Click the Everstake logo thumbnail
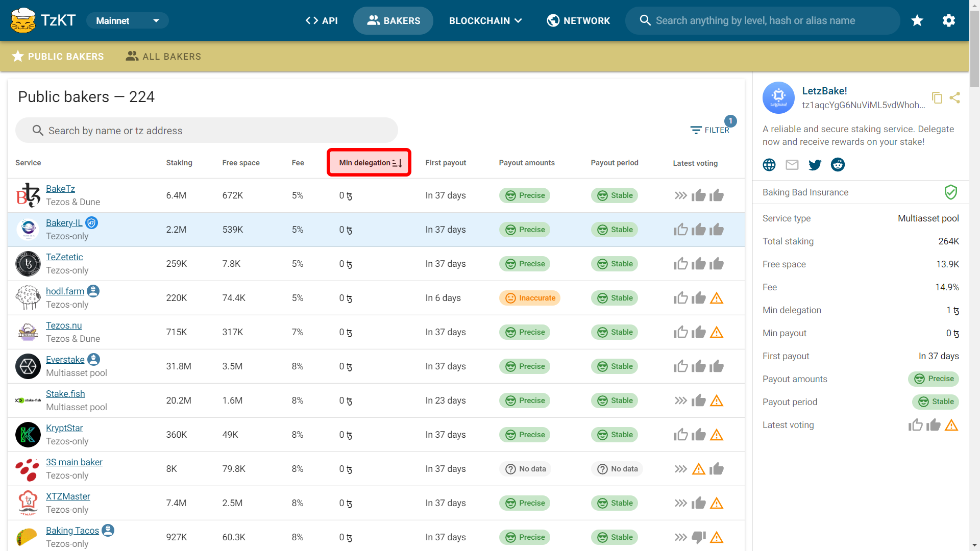980x551 pixels. tap(28, 366)
